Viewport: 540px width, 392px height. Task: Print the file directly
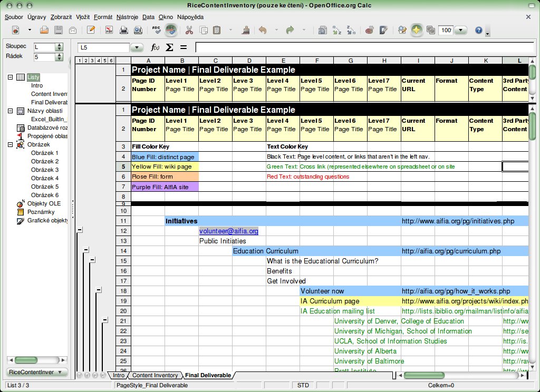click(123, 30)
